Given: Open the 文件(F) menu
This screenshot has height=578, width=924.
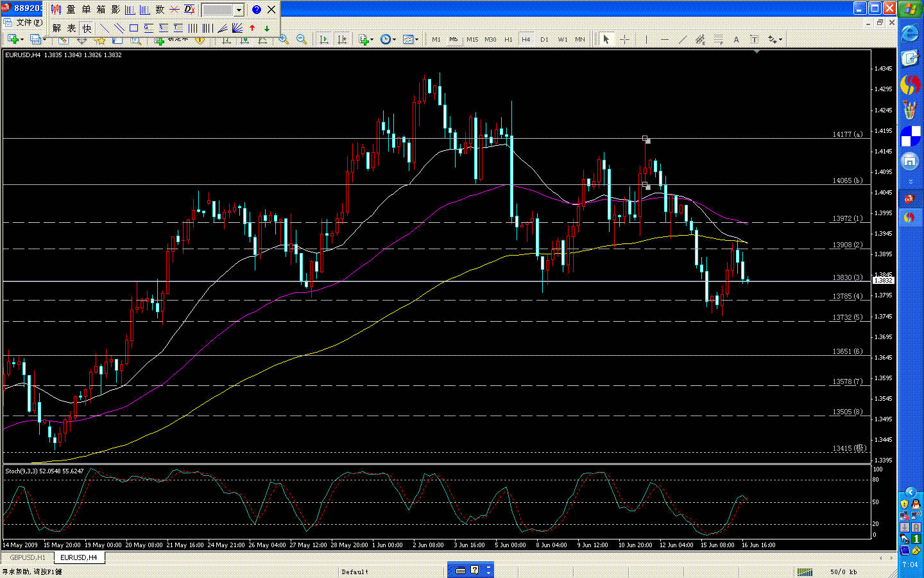Looking at the screenshot, I should (28, 22).
